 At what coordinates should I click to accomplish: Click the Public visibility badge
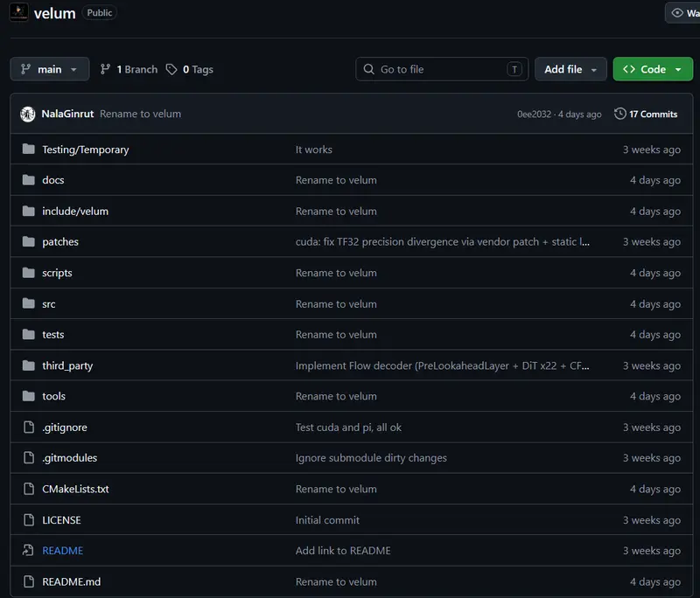pos(100,13)
